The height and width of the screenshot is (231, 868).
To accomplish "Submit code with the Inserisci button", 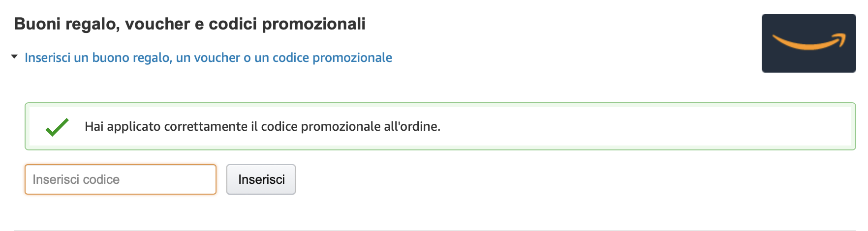I will (261, 179).
